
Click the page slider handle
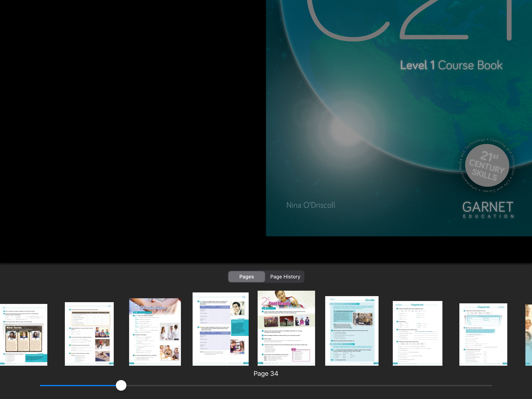pos(121,385)
